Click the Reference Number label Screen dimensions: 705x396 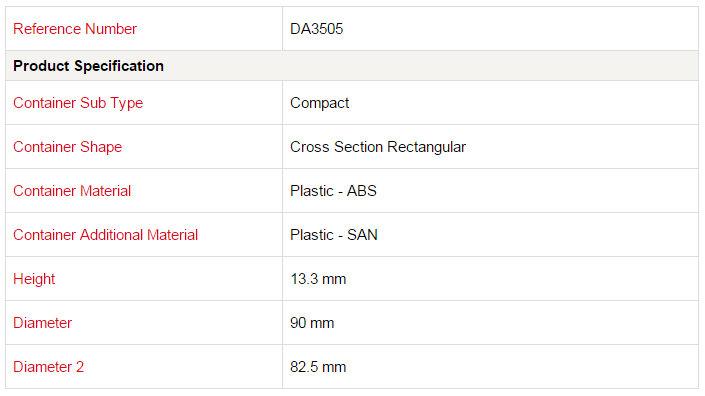[x=75, y=29]
